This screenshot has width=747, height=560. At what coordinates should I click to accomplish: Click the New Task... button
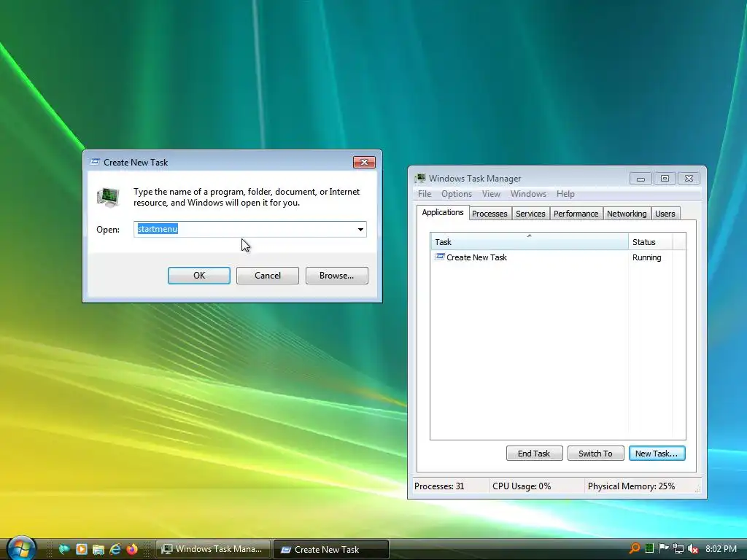tap(657, 454)
